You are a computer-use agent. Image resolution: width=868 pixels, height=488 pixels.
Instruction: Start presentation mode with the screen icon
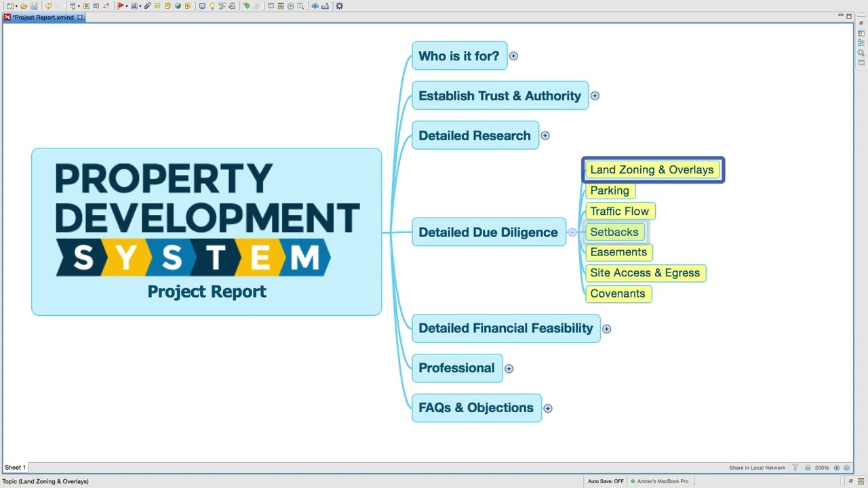click(202, 5)
